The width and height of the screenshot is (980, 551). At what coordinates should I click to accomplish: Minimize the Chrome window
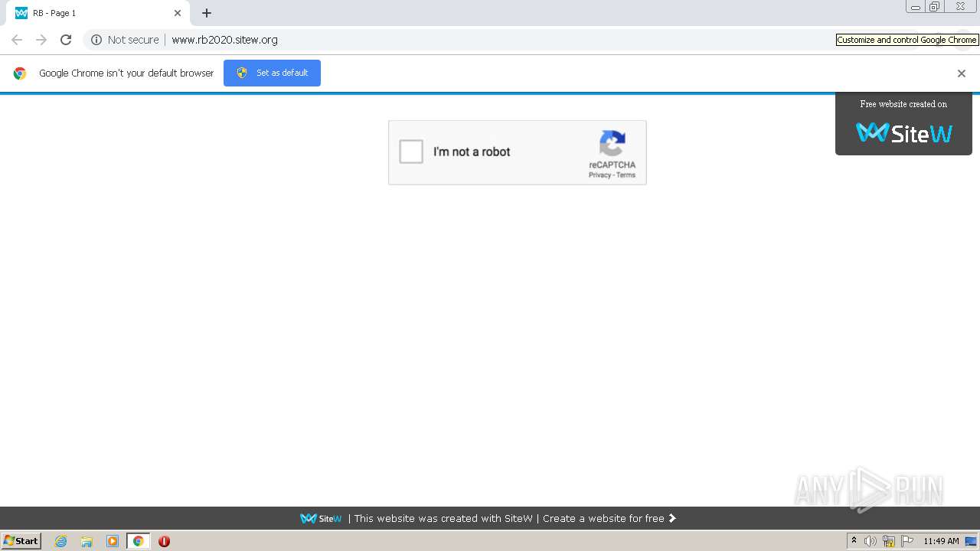coord(916,7)
